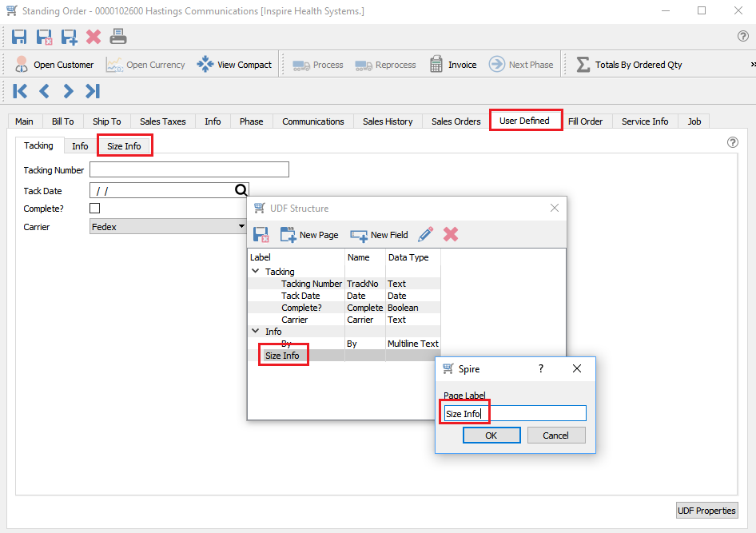This screenshot has width=756, height=533.
Task: Click the Label column header
Action: click(x=296, y=257)
